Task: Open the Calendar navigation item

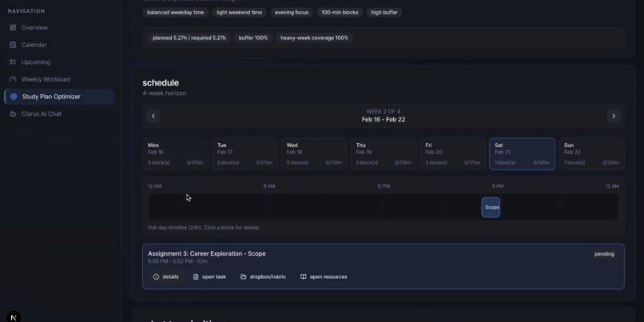Action: [59, 45]
